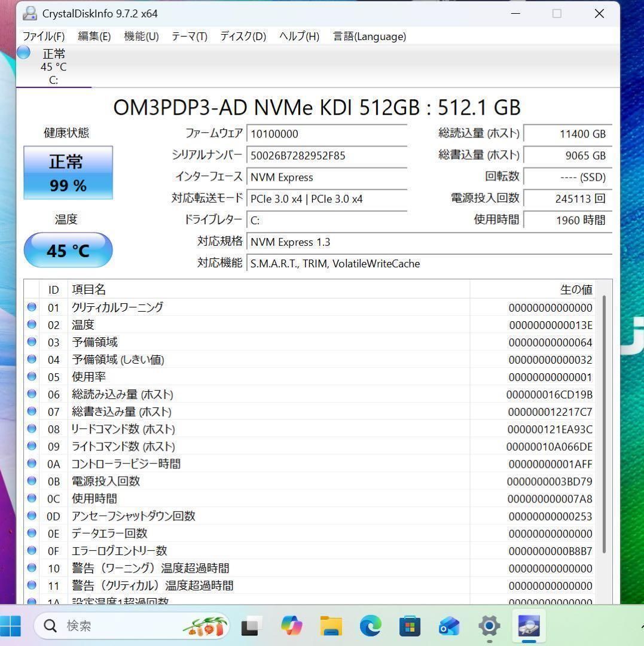Open the ディスク(D) disk menu
This screenshot has height=646, width=644.
click(243, 36)
